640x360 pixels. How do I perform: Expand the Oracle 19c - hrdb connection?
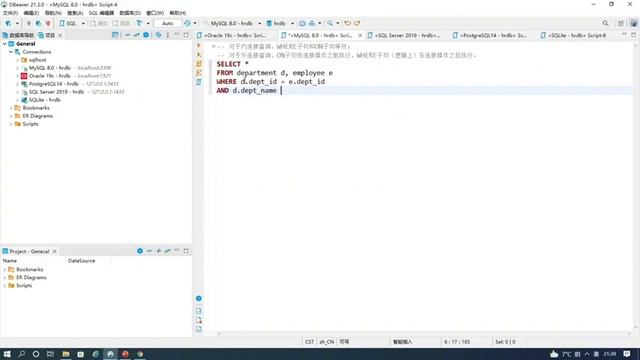pyautogui.click(x=17, y=76)
